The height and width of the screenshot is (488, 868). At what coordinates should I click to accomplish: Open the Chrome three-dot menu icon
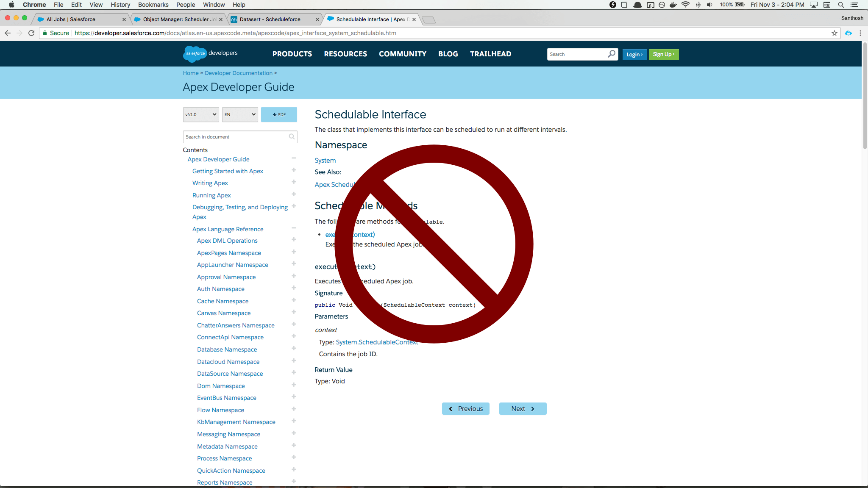[x=860, y=33]
